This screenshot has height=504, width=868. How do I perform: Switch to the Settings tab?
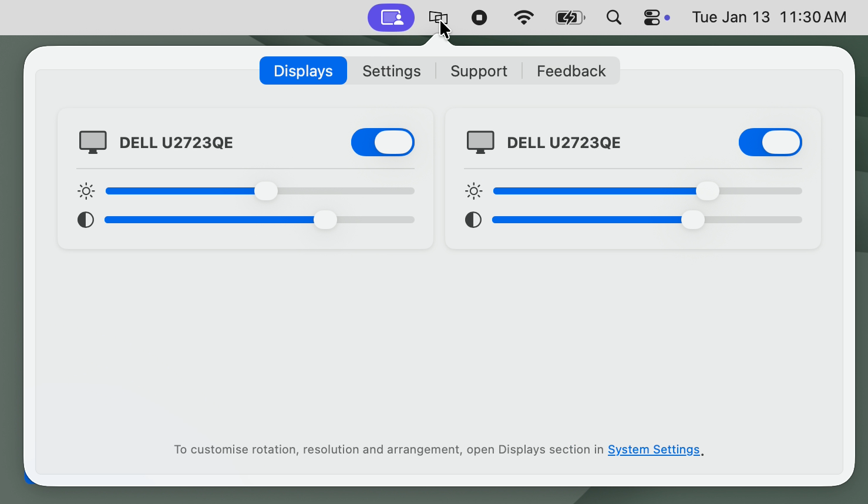[391, 70]
